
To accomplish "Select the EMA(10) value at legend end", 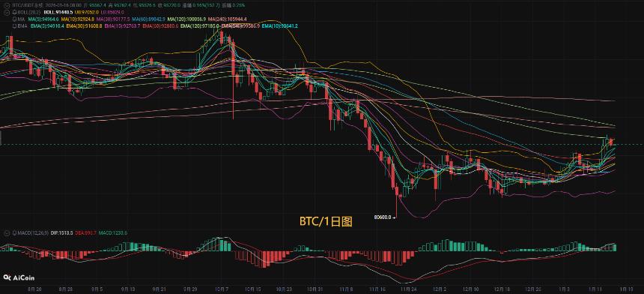I will pos(280,26).
